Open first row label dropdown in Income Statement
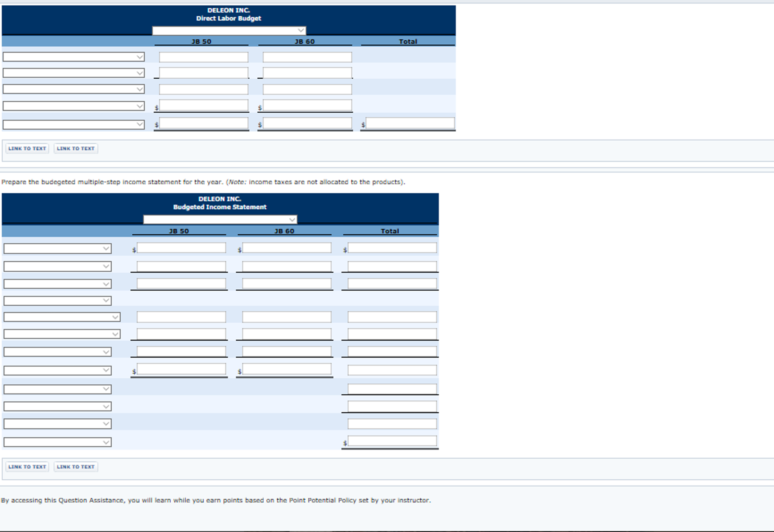774x532 pixels. (x=58, y=249)
